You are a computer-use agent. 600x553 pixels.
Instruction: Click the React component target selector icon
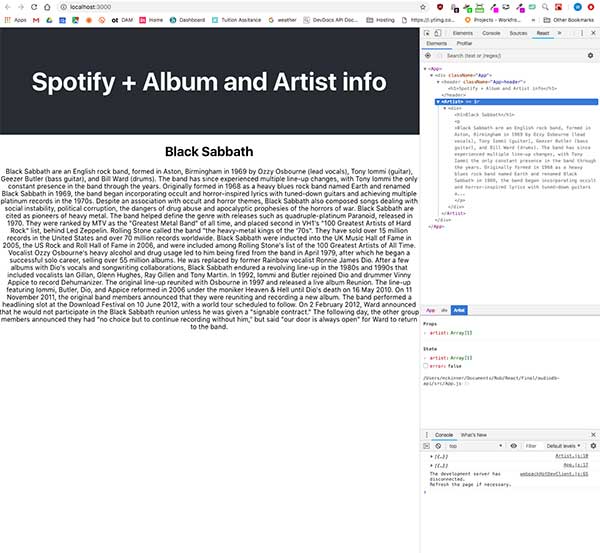click(x=428, y=56)
